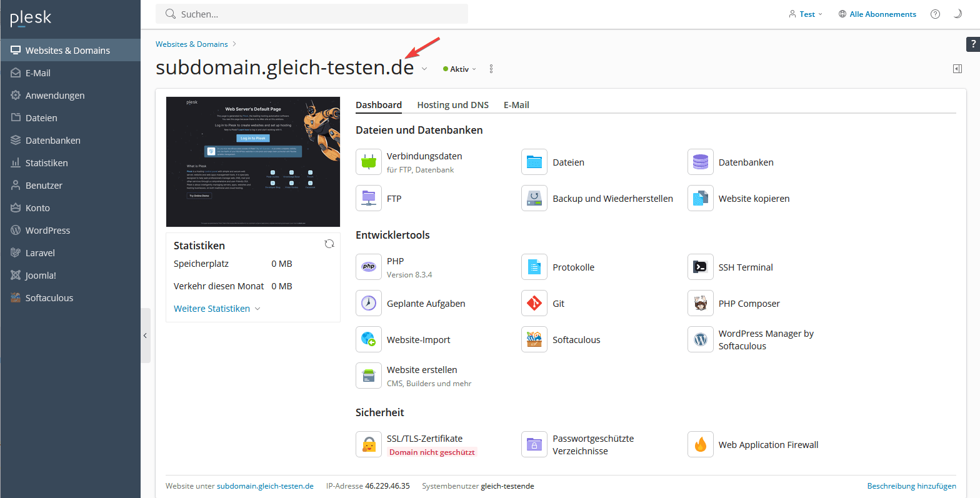The width and height of the screenshot is (980, 498).
Task: Click the Suchen search field
Action: 312,14
